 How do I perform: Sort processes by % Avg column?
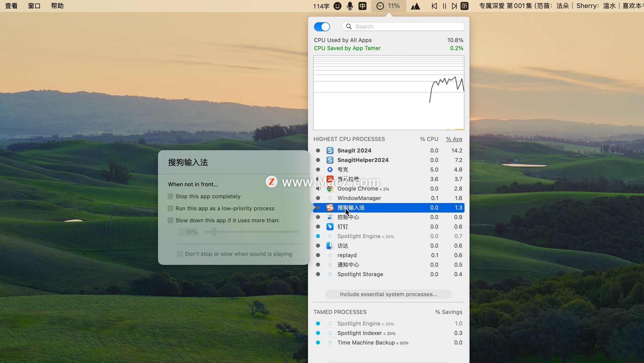[454, 139]
